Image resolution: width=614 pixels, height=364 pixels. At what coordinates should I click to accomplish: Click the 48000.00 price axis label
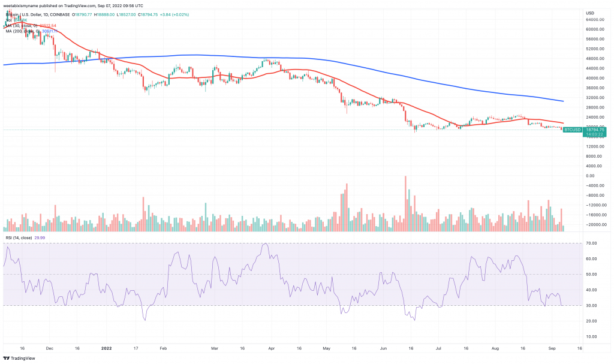coord(594,59)
